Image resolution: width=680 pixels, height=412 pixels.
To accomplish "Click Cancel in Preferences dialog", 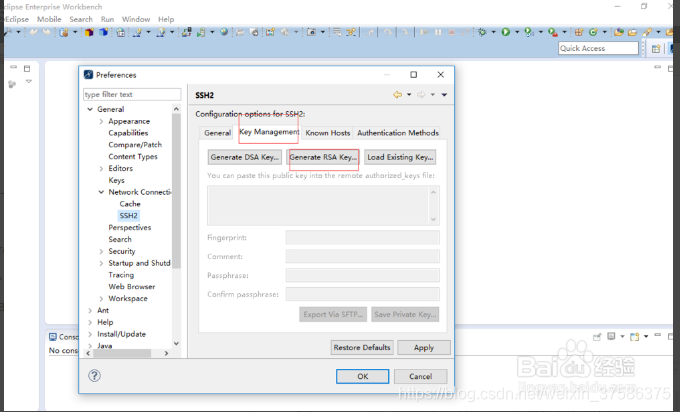I will point(420,376).
